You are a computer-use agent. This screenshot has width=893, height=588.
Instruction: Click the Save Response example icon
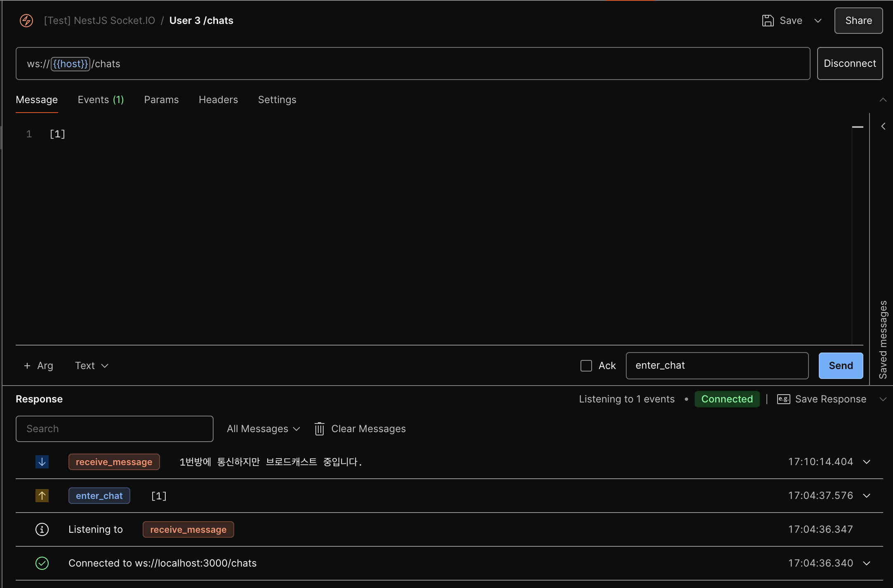[783, 399]
